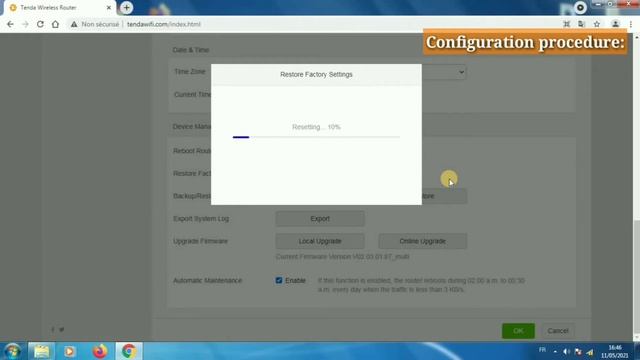Select the Tenda Wireless Router tab

tap(59, 8)
